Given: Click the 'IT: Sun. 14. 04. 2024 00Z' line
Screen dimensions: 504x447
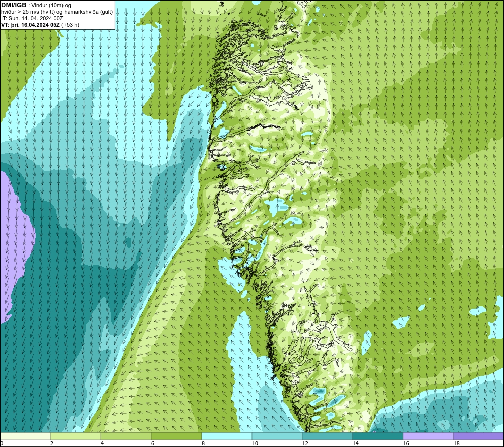Looking at the screenshot, I should click(32, 18).
